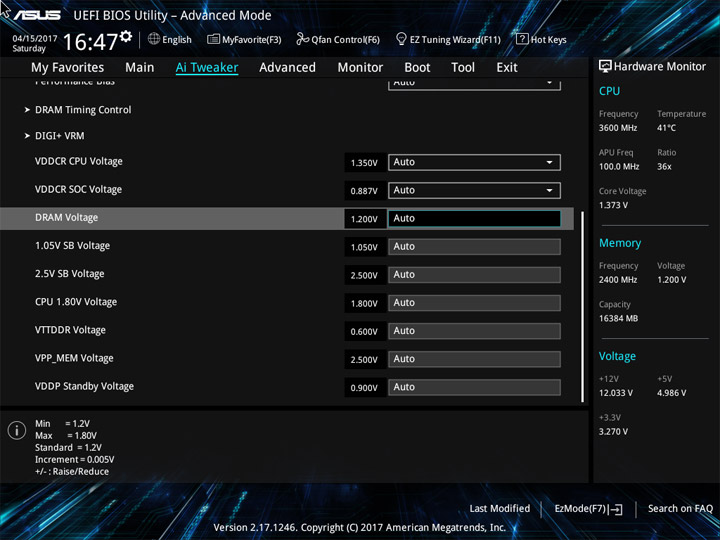Viewport: 720px width, 540px height.
Task: Launch EZ Tuning Wizard(F11) bulb icon
Action: pyautogui.click(x=401, y=39)
